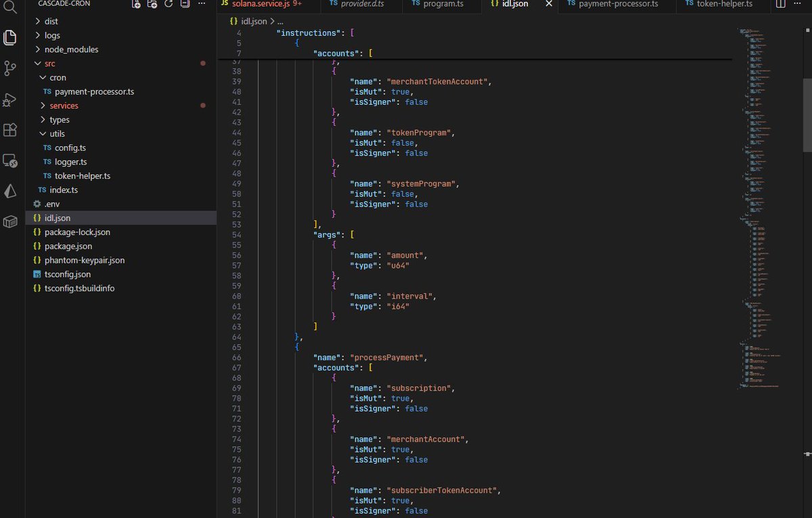Viewport: 812px width, 518px height.
Task: Place cursor on "processPayment" text
Action: (x=387, y=358)
